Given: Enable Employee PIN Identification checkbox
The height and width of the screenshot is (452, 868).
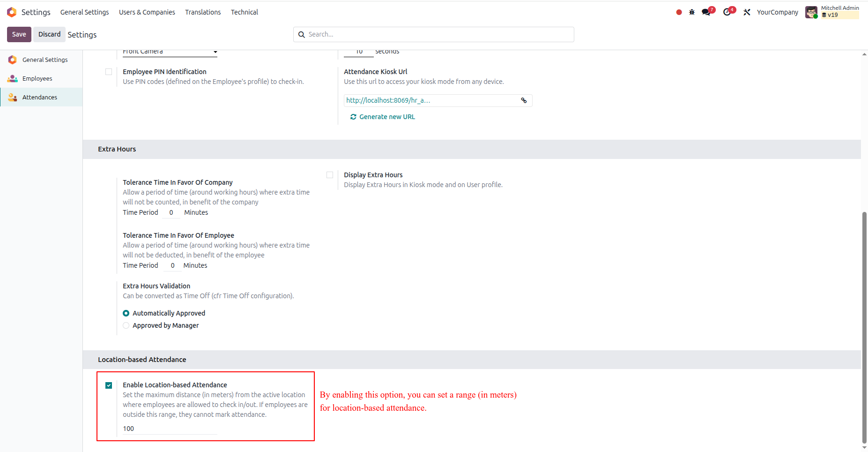Looking at the screenshot, I should click(109, 72).
